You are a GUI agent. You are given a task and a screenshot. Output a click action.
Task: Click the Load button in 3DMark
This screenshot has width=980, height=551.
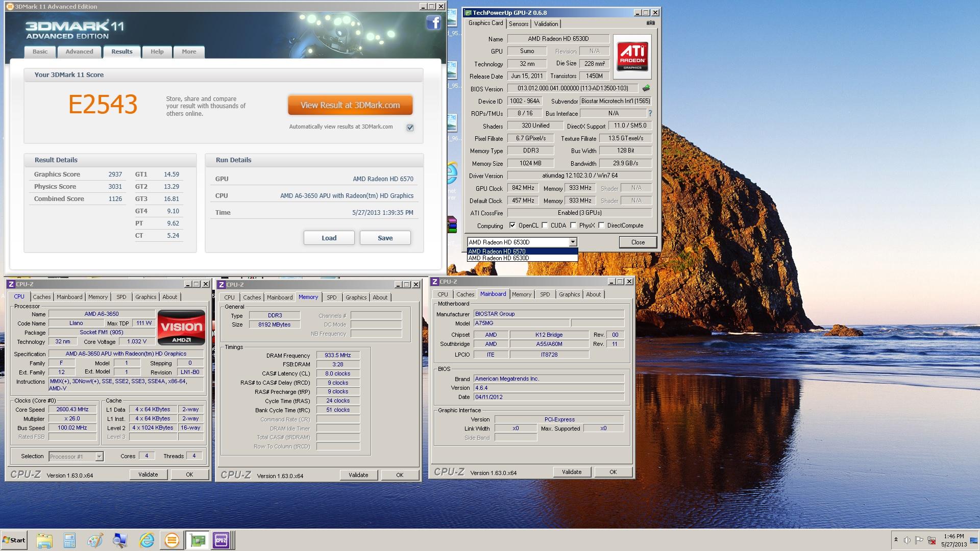(329, 238)
